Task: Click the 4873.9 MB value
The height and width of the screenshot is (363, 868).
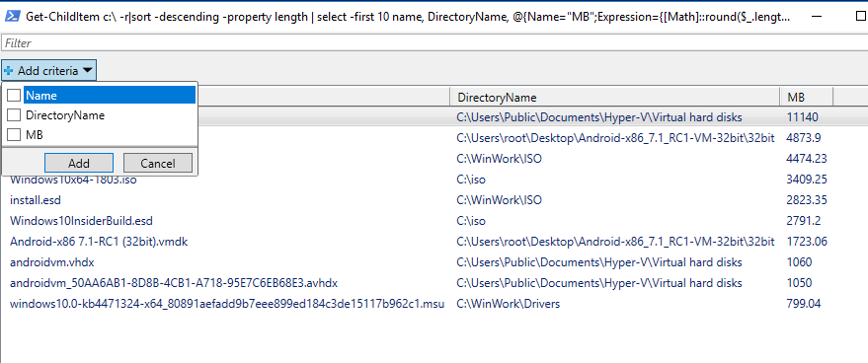Action: 805,138
